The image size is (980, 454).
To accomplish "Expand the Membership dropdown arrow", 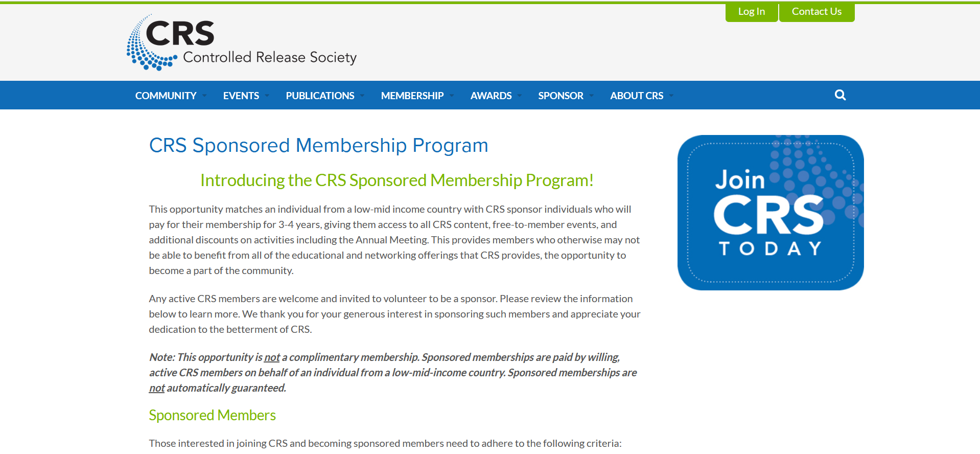I will tap(452, 96).
